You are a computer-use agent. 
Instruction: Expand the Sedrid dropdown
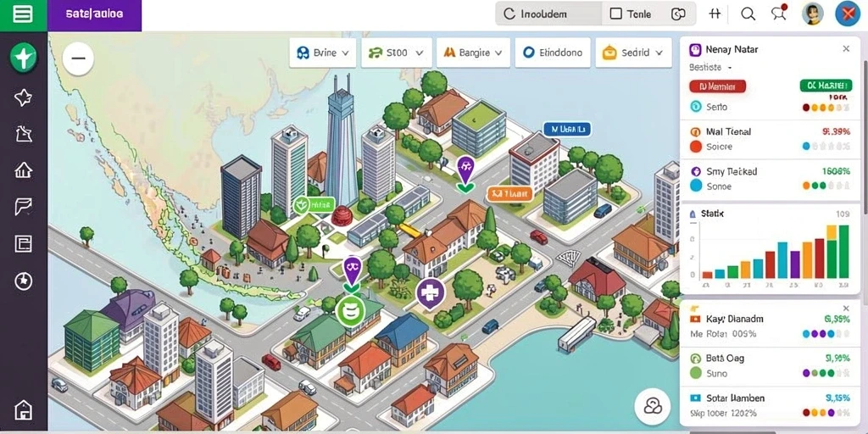click(x=632, y=53)
